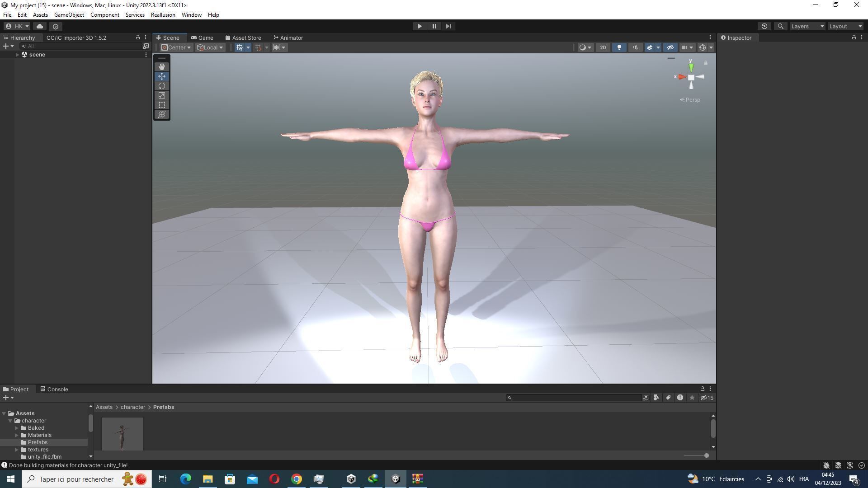The height and width of the screenshot is (488, 868).
Task: Open the Reallusion menu
Action: (x=163, y=15)
